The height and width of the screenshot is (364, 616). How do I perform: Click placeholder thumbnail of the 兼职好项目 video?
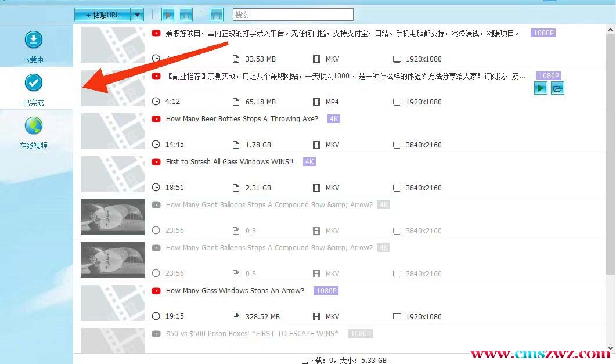click(x=113, y=45)
